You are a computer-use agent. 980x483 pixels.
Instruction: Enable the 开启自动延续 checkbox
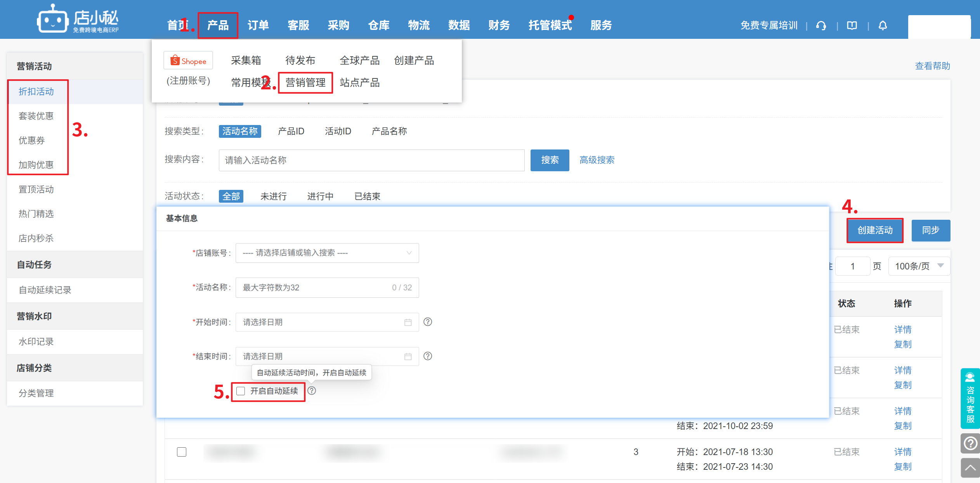click(x=241, y=391)
